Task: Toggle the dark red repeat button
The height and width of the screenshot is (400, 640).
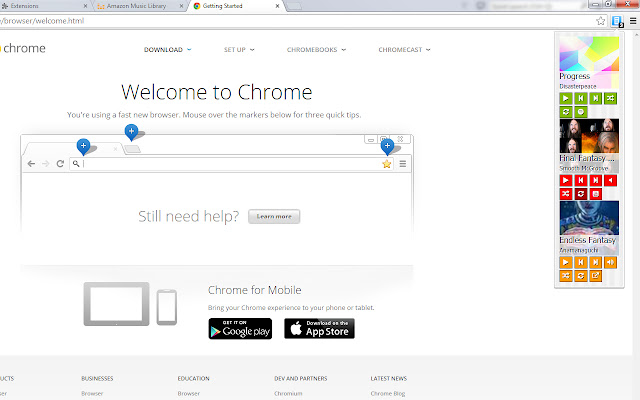Action: pyautogui.click(x=581, y=194)
